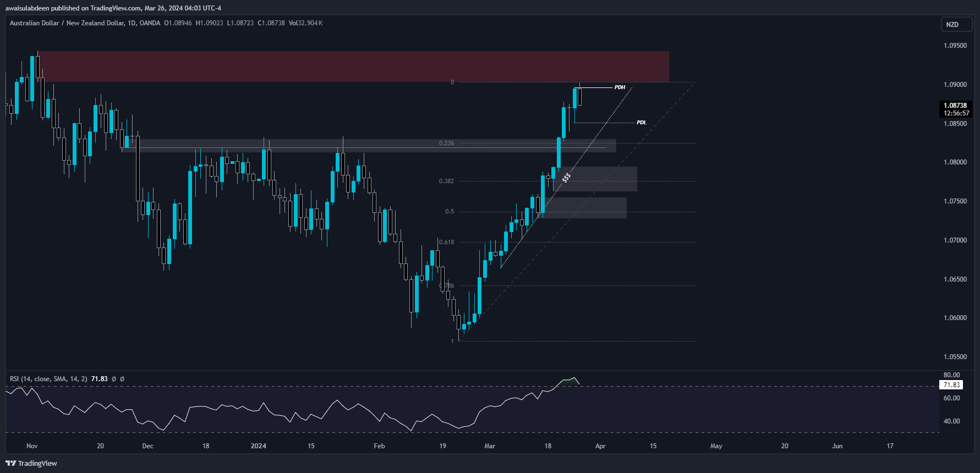Select the RSI (14, close, SMA, 14, 2) legend
The height and width of the screenshot is (473, 980).
[x=48, y=379]
